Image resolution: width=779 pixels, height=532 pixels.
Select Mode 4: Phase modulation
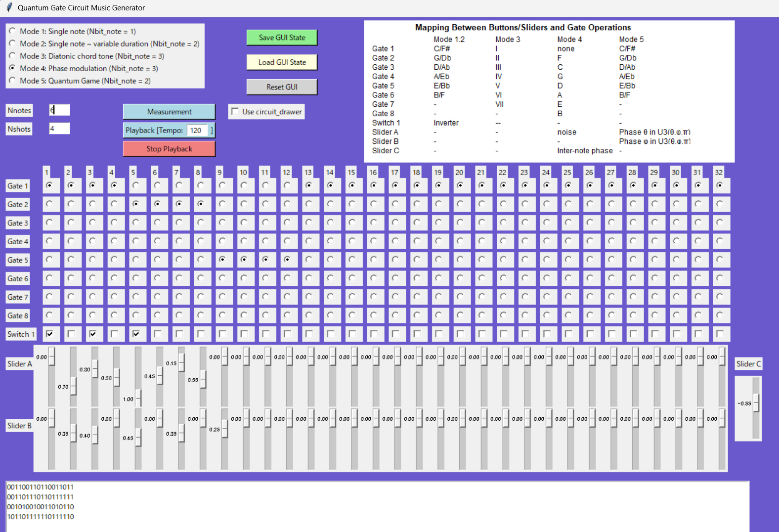[12, 68]
